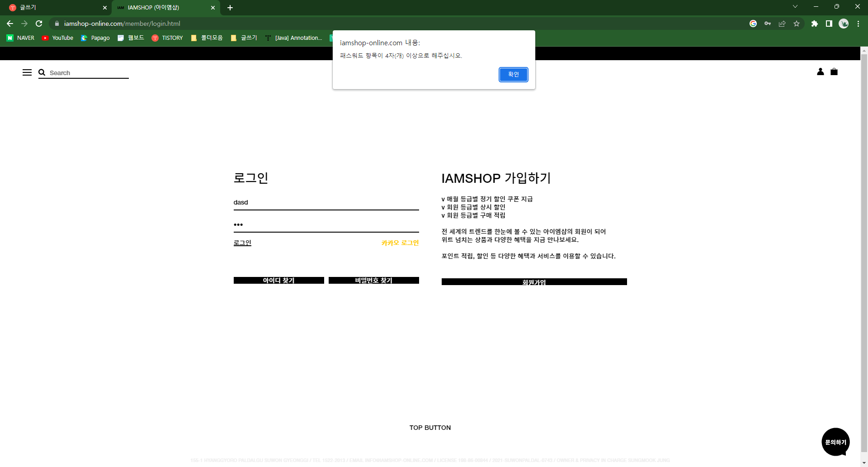868x467 pixels.
Task: Open the 글쓰기 bookmark folder
Action: [244, 38]
